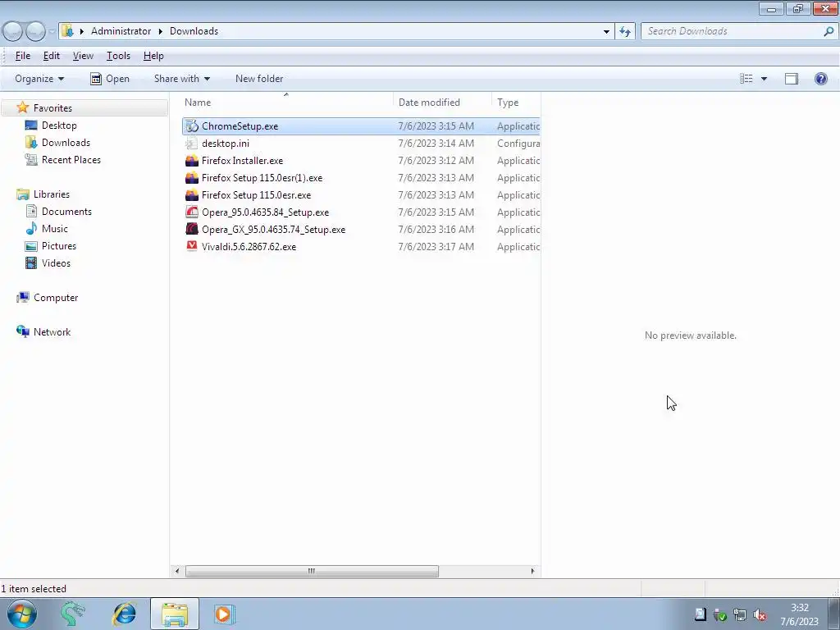840x630 pixels.
Task: Select the Firefox Setup 115.0esr.exe icon
Action: coord(192,195)
